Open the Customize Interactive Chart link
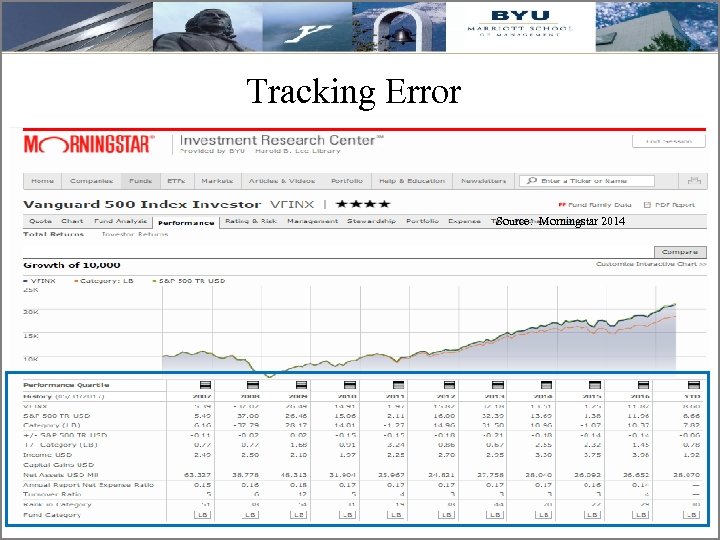The image size is (720, 540). tap(651, 264)
